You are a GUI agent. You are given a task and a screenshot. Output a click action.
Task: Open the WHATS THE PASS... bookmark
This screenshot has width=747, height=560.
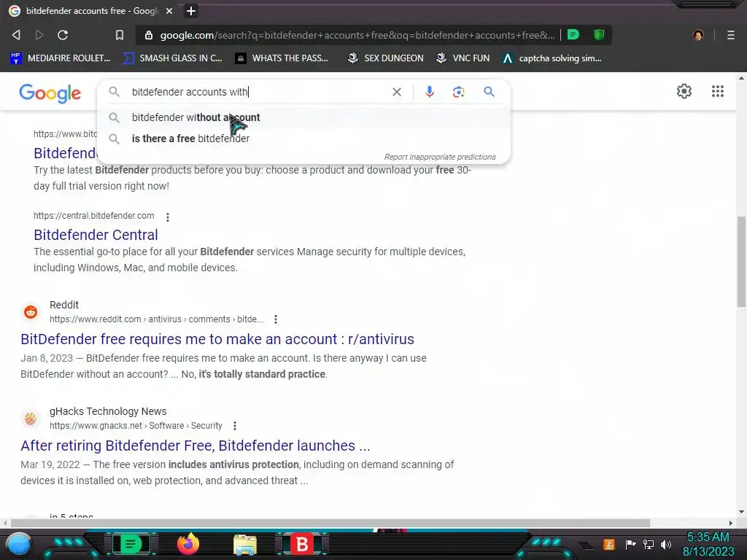(x=282, y=58)
